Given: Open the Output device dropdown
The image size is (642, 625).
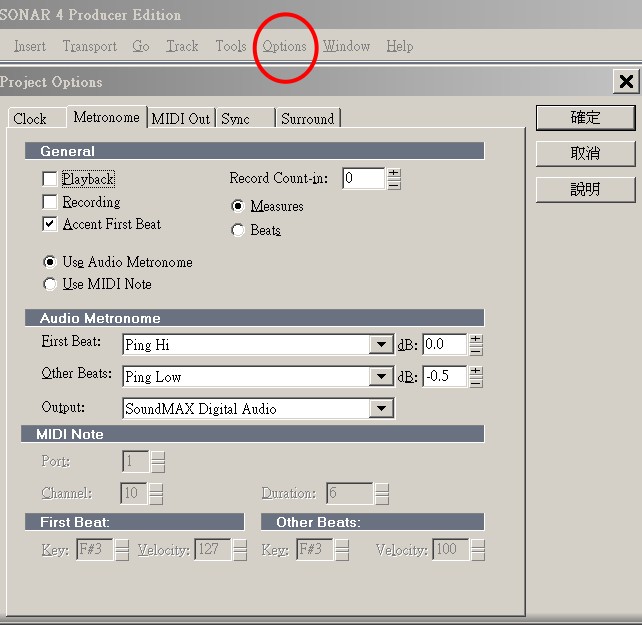Looking at the screenshot, I should [381, 409].
